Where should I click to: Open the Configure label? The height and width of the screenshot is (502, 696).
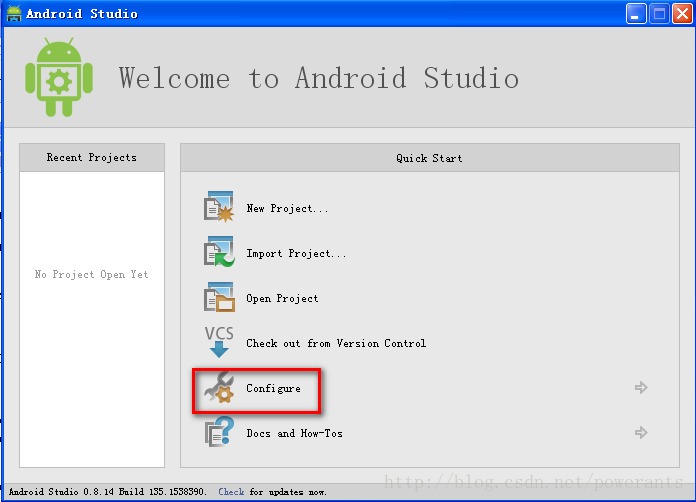(273, 388)
